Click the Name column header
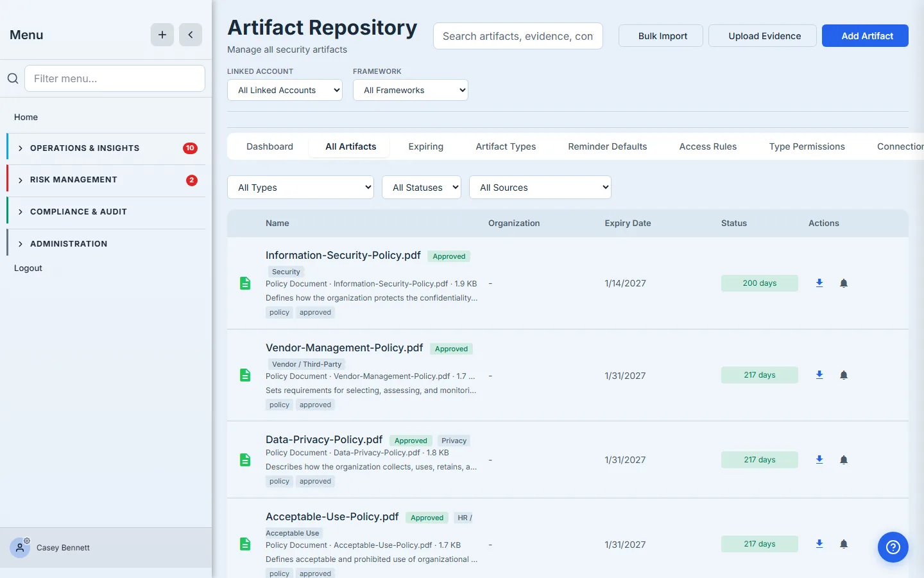Screen dimensions: 924x578 click(x=277, y=223)
